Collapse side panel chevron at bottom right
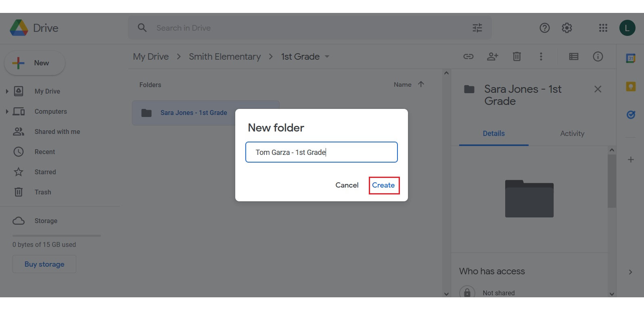The image size is (644, 309). coord(630,272)
